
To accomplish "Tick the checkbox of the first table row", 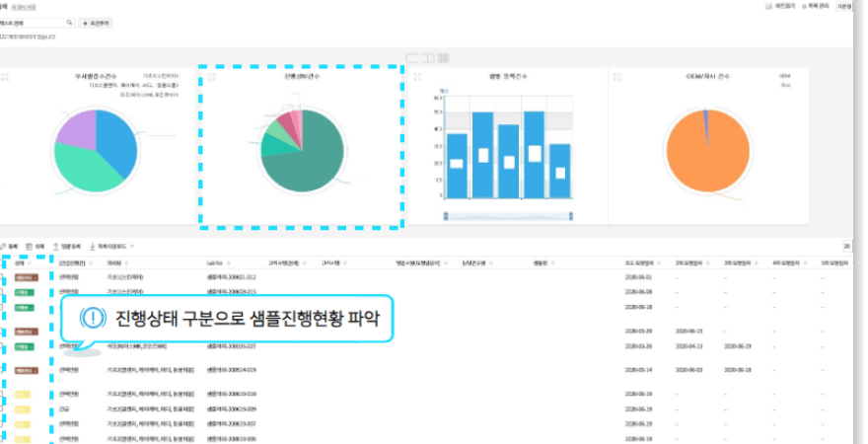I will coord(3,278).
